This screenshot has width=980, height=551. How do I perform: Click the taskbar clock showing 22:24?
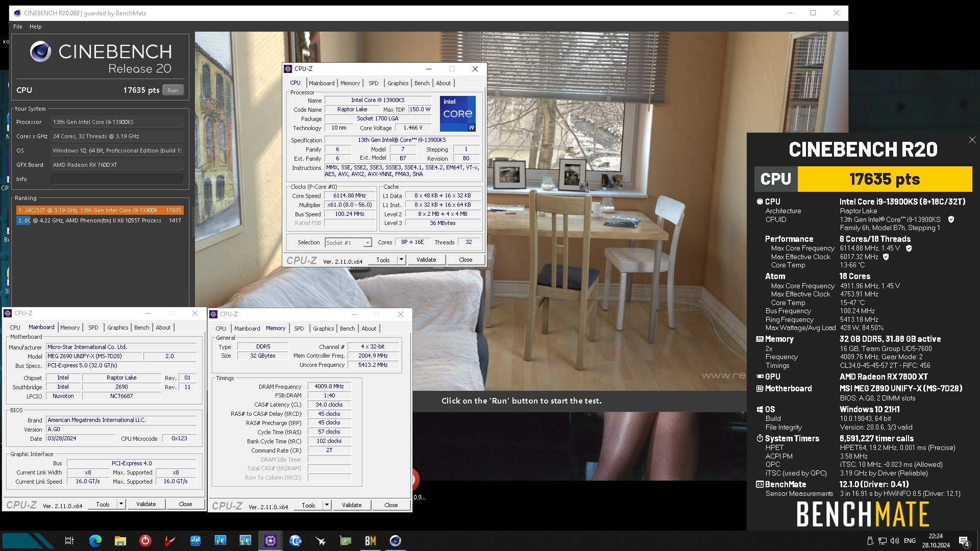(x=936, y=541)
